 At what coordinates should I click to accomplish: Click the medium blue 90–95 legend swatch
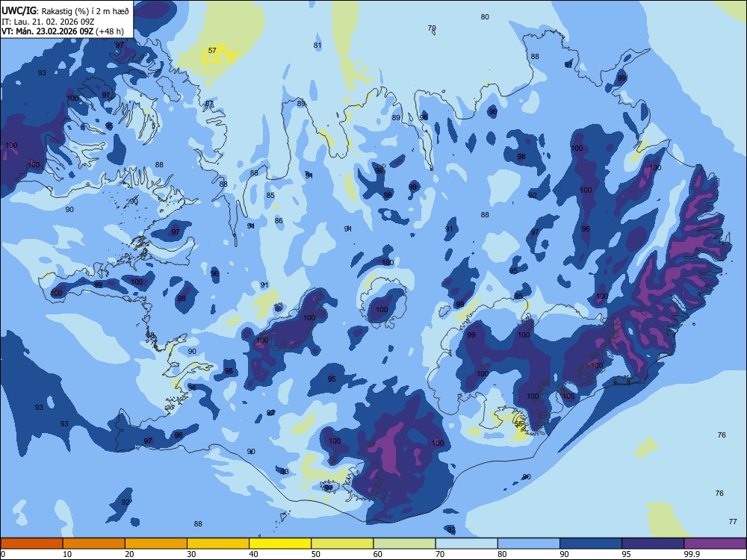[591, 544]
